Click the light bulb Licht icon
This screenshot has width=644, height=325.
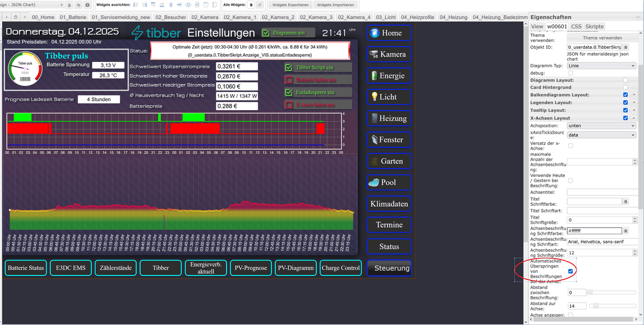(375, 97)
